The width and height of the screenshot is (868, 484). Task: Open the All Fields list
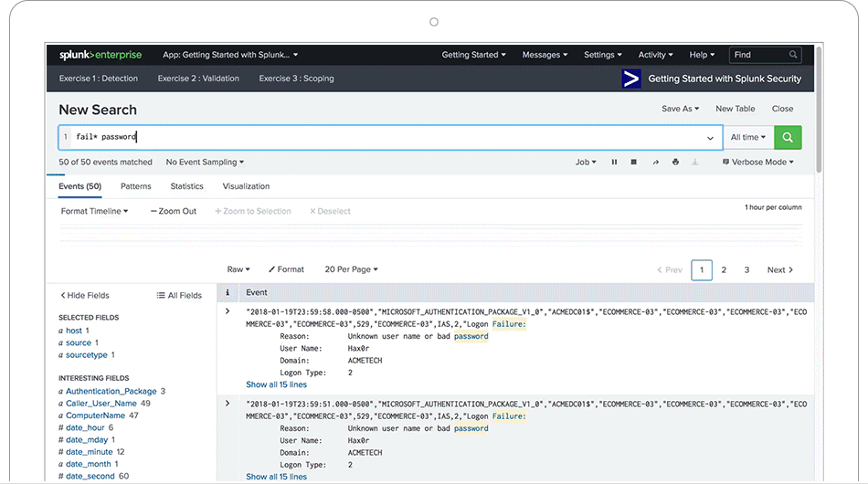tap(179, 295)
